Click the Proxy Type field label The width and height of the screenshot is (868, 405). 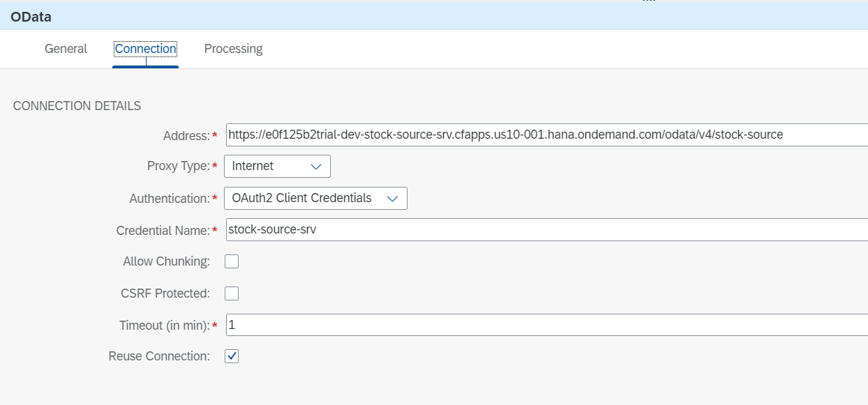pyautogui.click(x=178, y=166)
